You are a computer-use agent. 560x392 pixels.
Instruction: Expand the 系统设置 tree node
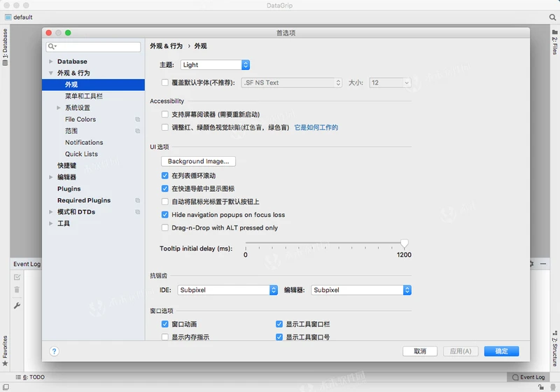coord(59,108)
